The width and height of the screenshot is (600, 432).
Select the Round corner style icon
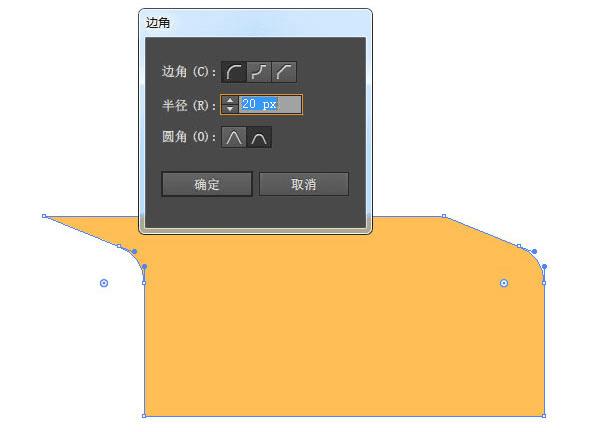coord(234,72)
